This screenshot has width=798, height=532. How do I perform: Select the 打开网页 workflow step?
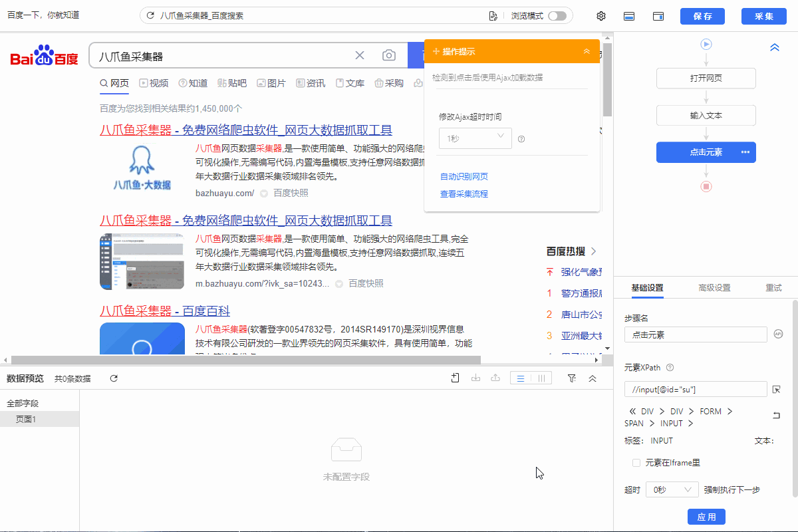(x=706, y=78)
